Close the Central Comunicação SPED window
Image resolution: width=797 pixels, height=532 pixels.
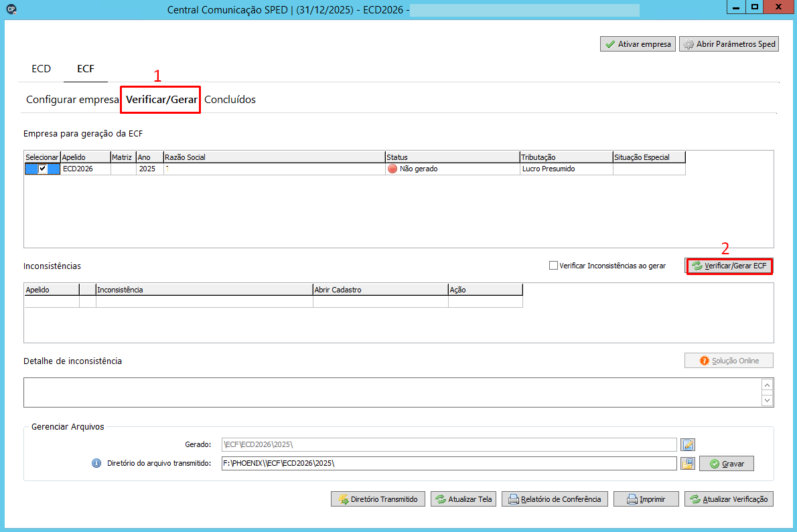coord(778,7)
